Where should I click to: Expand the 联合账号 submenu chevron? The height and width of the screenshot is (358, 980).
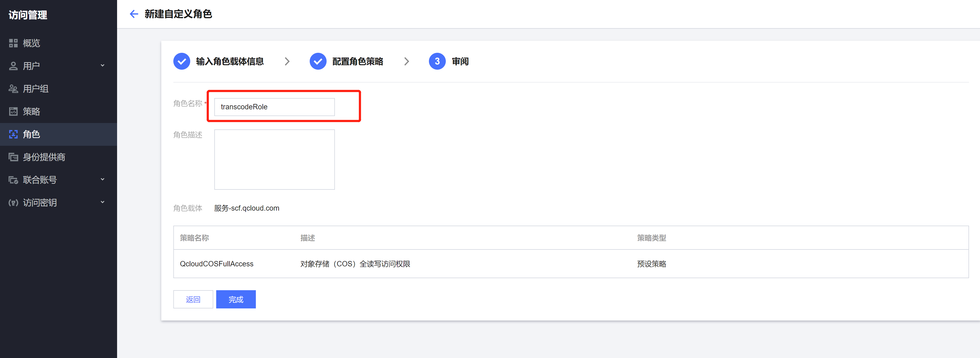pyautogui.click(x=102, y=180)
